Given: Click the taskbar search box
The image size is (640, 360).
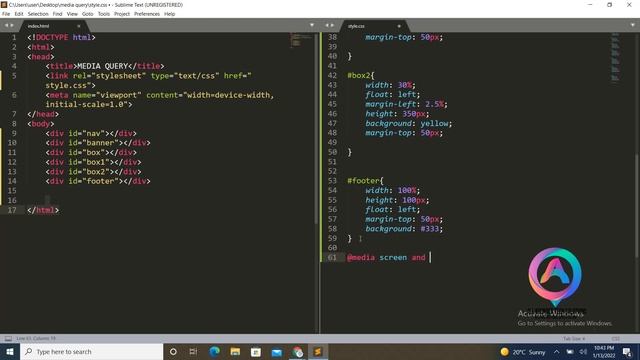Looking at the screenshot, I should (91, 351).
